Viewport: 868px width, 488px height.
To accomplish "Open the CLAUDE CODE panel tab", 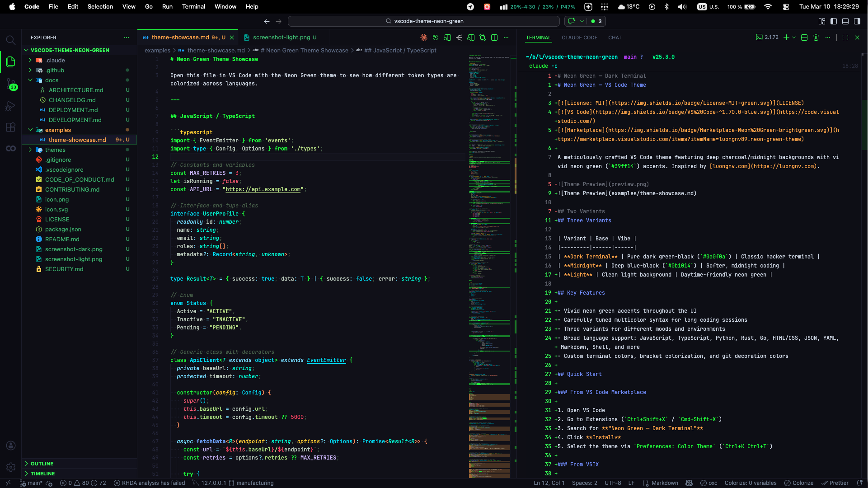I will 580,38.
